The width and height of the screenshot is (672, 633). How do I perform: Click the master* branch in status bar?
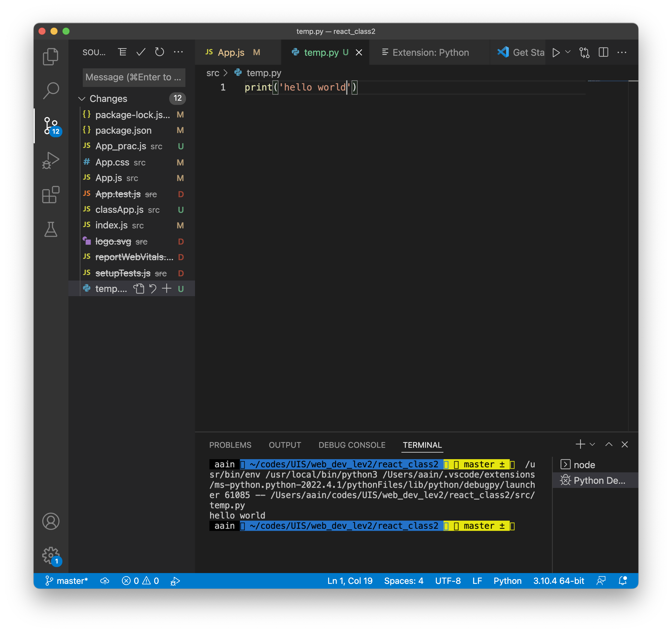67,581
